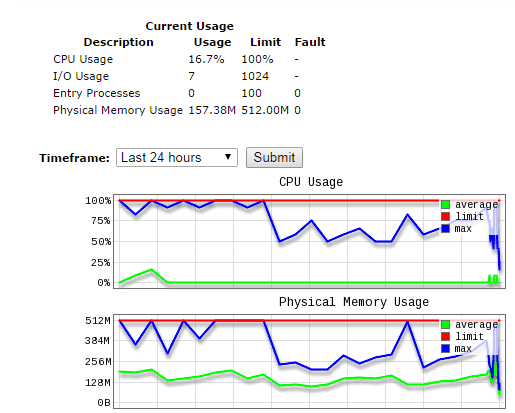This screenshot has width=515, height=413.
Task: Click the 384M axis label on memory chart
Action: [97, 341]
